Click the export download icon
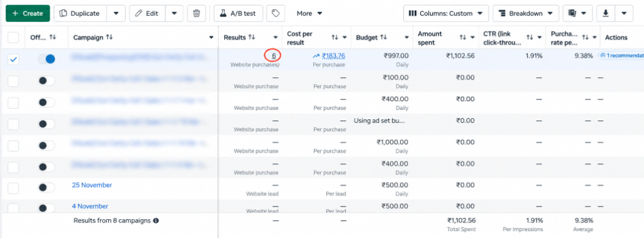Viewport: 644px width, 238px height. click(x=605, y=14)
